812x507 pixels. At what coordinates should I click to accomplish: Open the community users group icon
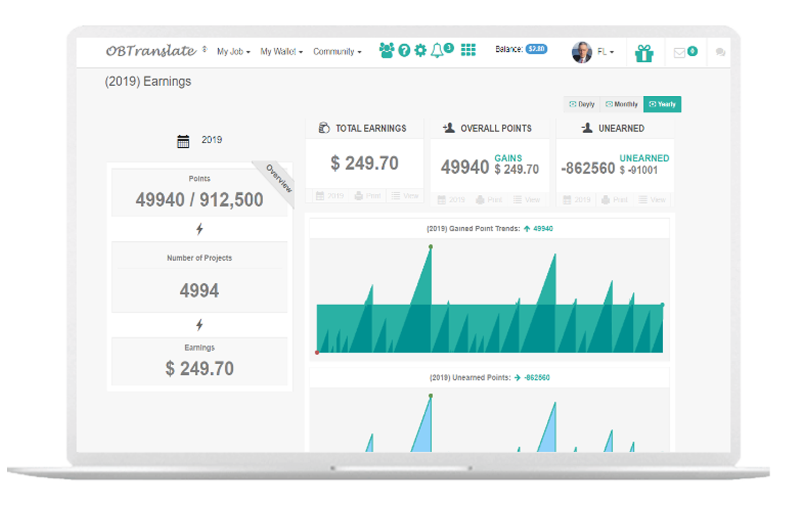[x=387, y=50]
